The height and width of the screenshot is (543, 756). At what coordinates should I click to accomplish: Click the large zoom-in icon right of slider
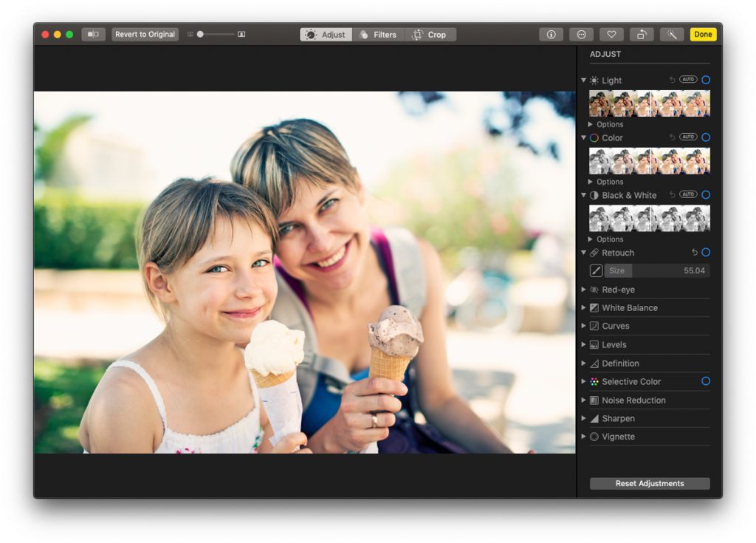pyautogui.click(x=241, y=34)
